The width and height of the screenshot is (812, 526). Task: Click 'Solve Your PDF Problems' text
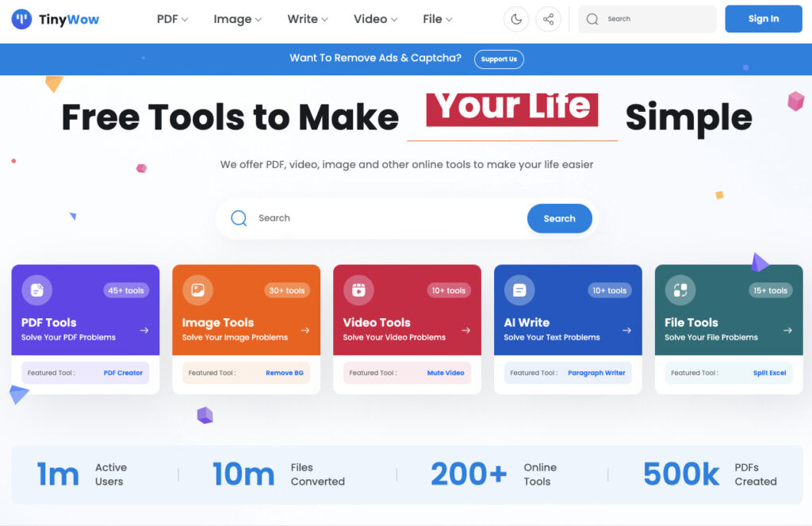tap(68, 337)
